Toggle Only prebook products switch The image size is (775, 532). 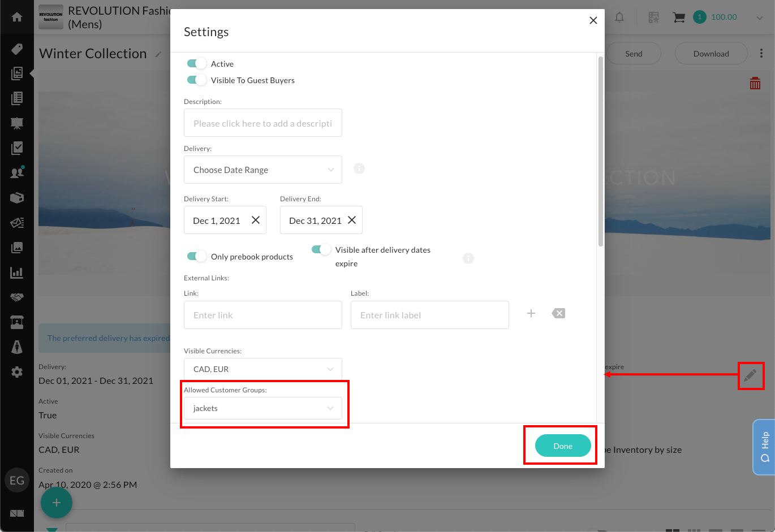click(x=197, y=256)
